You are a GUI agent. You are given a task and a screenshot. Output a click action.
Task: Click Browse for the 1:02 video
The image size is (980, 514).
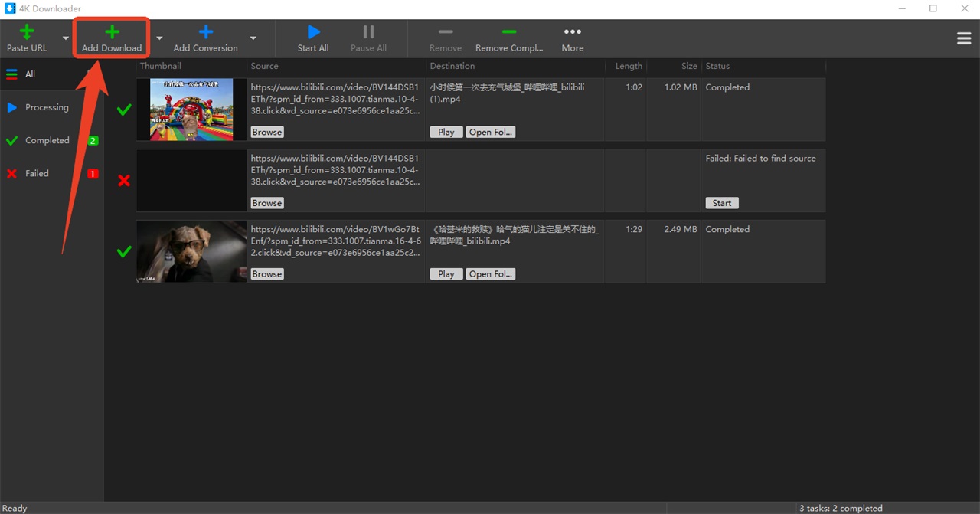[x=267, y=132]
